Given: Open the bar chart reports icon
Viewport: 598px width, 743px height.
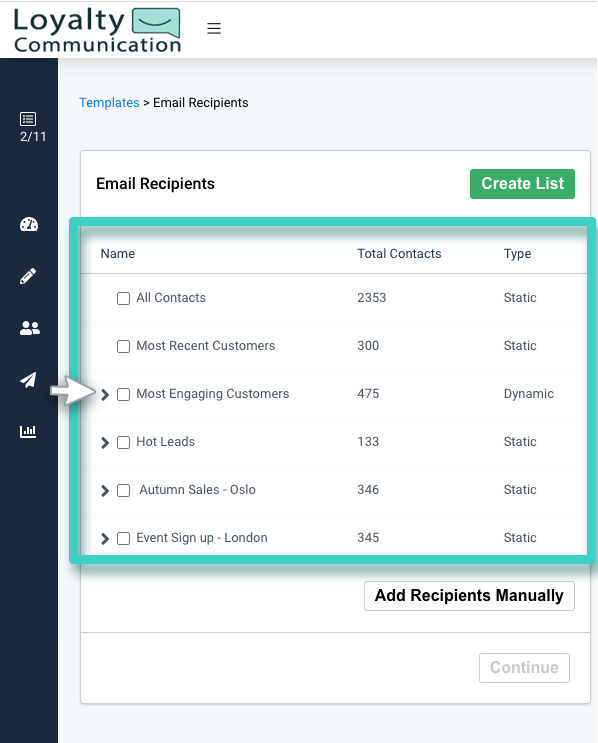Looking at the screenshot, I should (28, 431).
